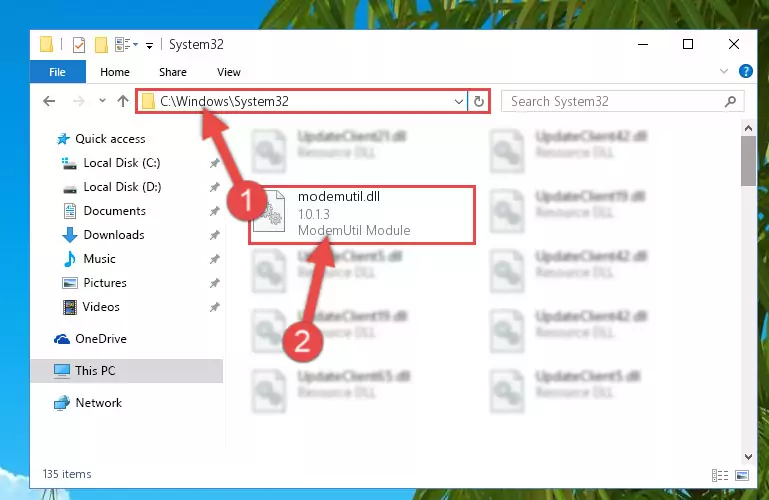Screen dimensions: 769x500
Task: Click the scrollbar down arrow
Action: pyautogui.click(x=748, y=456)
